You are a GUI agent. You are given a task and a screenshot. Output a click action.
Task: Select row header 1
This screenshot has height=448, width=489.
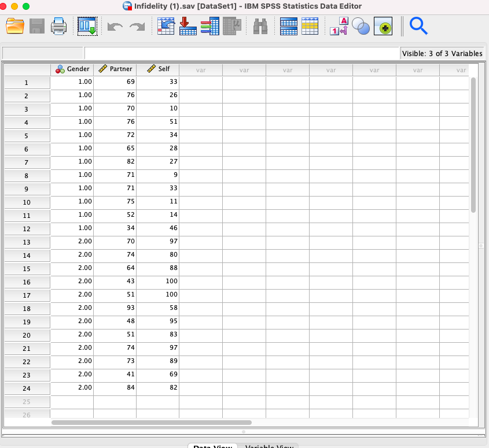click(x=27, y=83)
